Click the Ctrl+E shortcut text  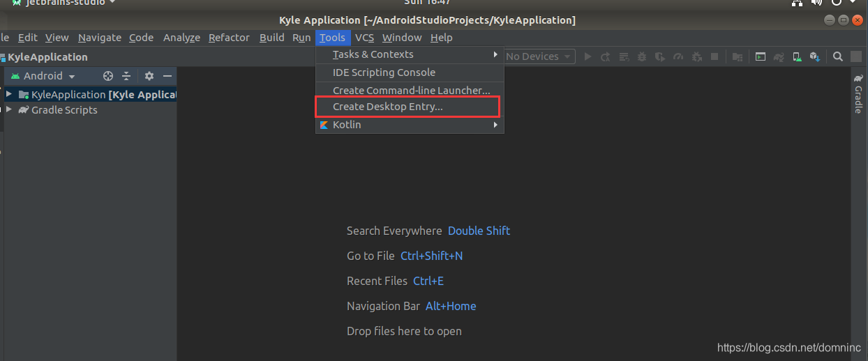(428, 281)
